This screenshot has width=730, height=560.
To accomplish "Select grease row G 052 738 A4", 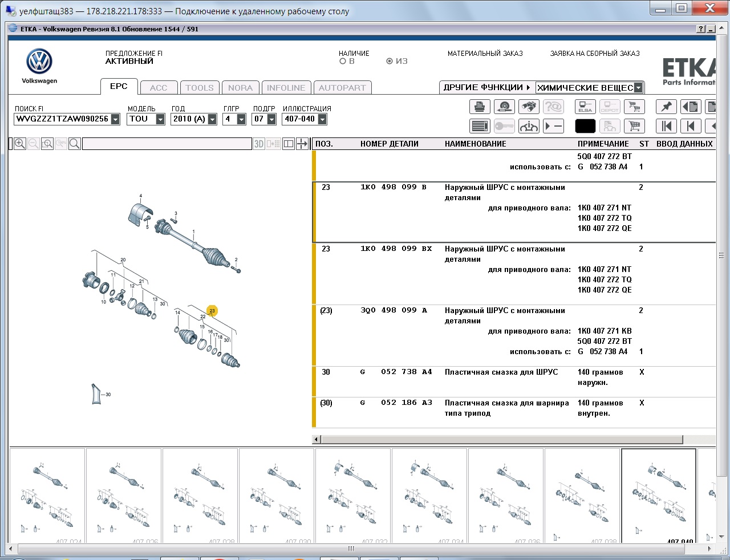I will point(515,382).
